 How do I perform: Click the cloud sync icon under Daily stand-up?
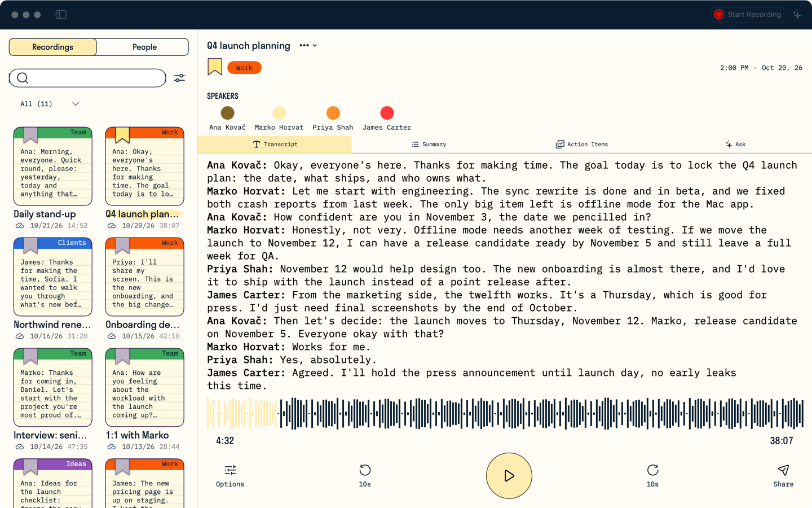[20, 226]
